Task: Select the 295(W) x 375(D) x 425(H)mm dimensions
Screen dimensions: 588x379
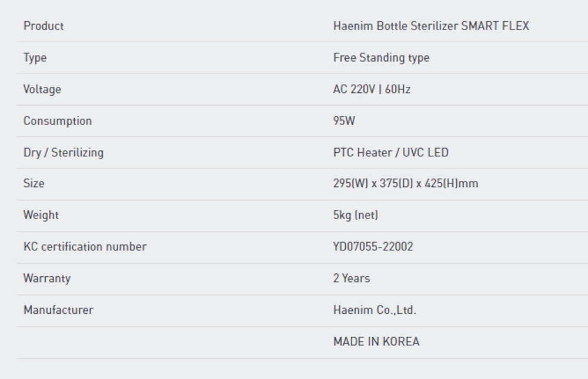Action: (x=405, y=183)
